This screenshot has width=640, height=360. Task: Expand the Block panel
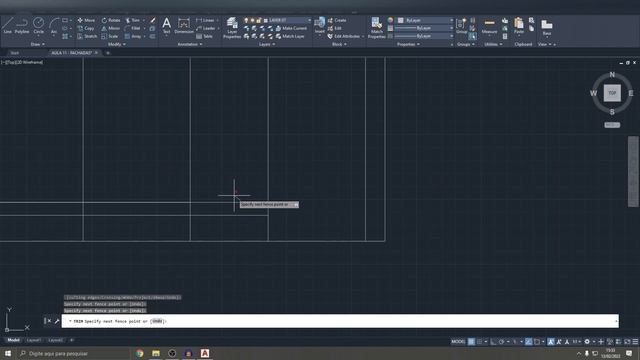[x=339, y=44]
